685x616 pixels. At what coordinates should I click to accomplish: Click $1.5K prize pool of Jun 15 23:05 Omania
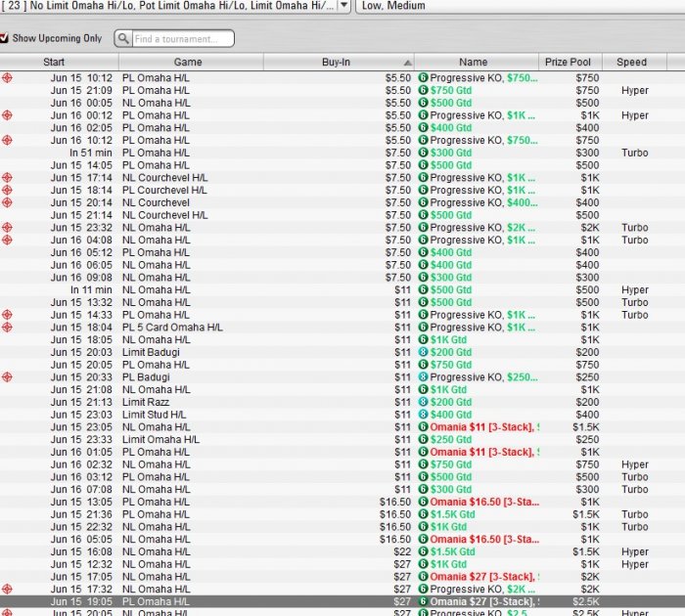pos(586,427)
